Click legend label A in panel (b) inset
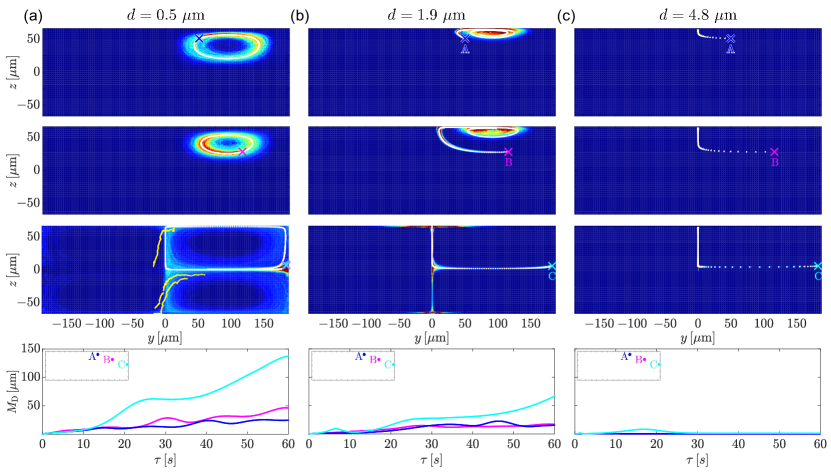The width and height of the screenshot is (831, 472). pos(358,357)
